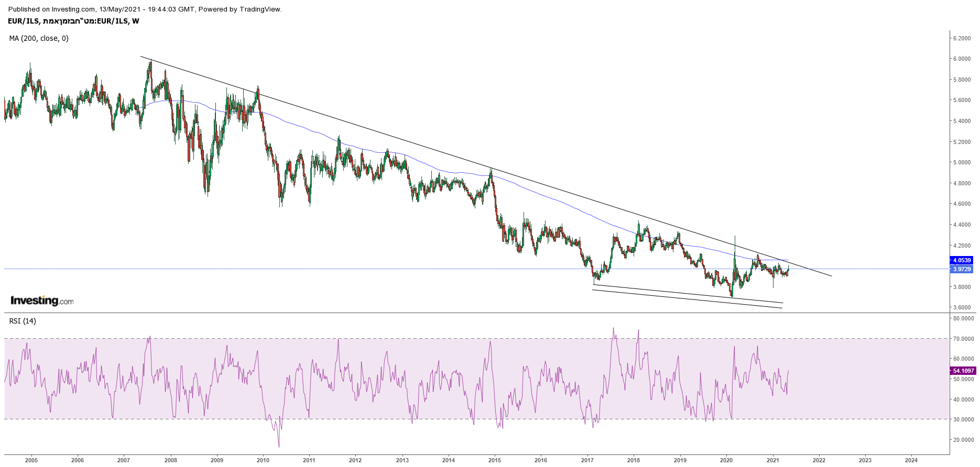Click the 4.2000 price axis label
This screenshot has width=980, height=467.
pyautogui.click(x=962, y=246)
